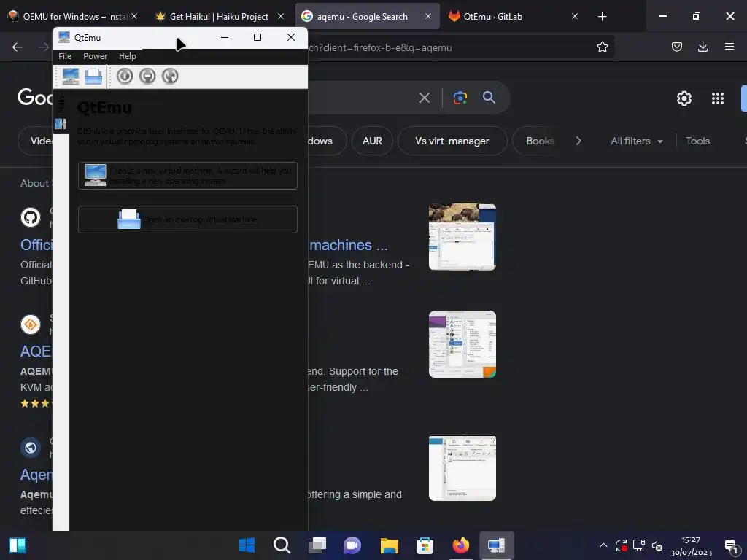Close the aqemu Google Search tab

[x=427, y=16]
